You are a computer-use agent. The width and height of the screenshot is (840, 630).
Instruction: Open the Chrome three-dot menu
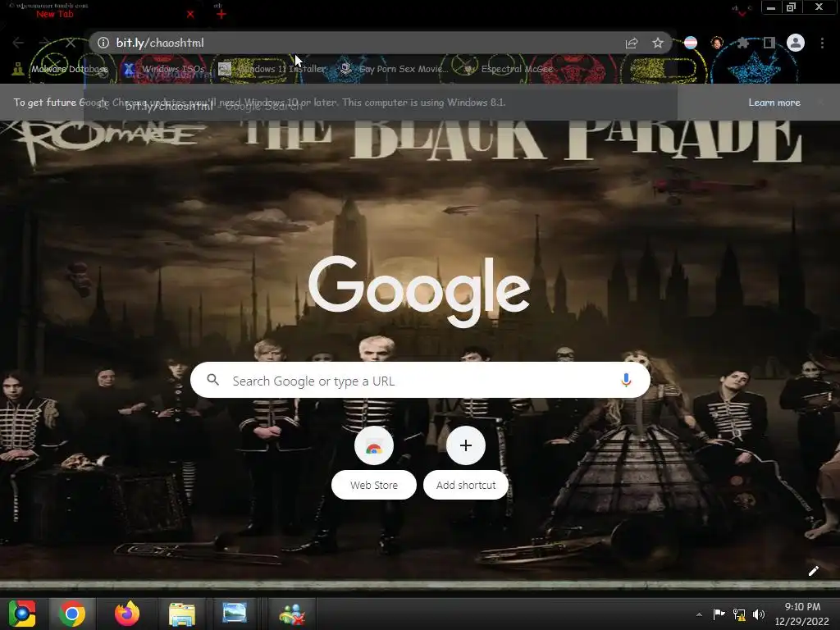pos(822,43)
